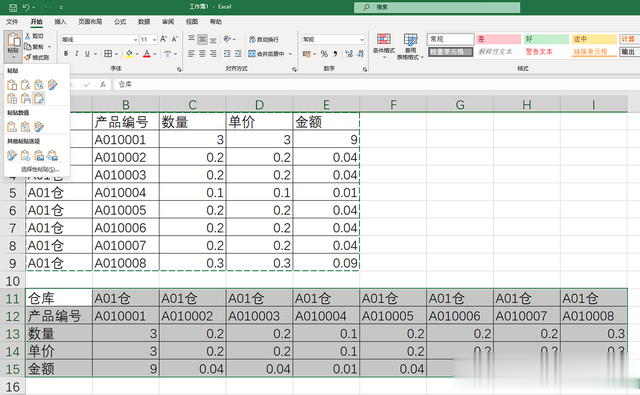Toggle center horizontal alignment

pos(202,53)
